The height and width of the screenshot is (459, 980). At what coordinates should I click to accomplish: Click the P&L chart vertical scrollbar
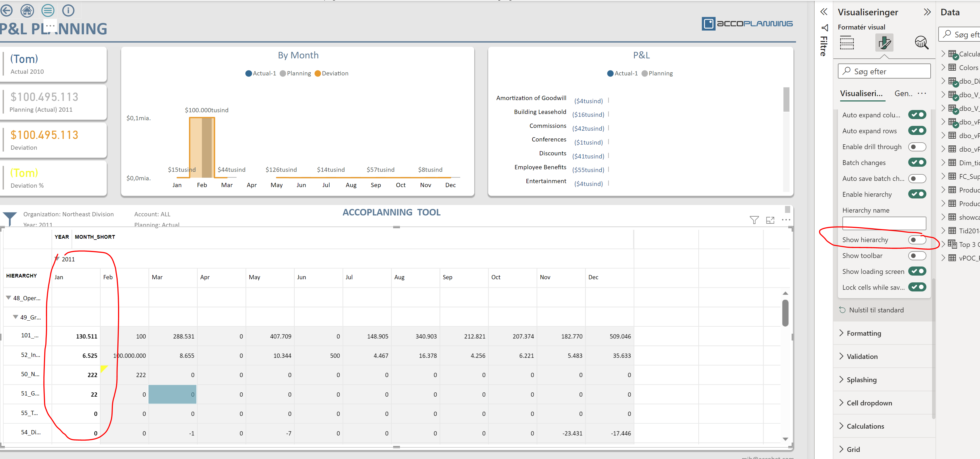[x=786, y=100]
